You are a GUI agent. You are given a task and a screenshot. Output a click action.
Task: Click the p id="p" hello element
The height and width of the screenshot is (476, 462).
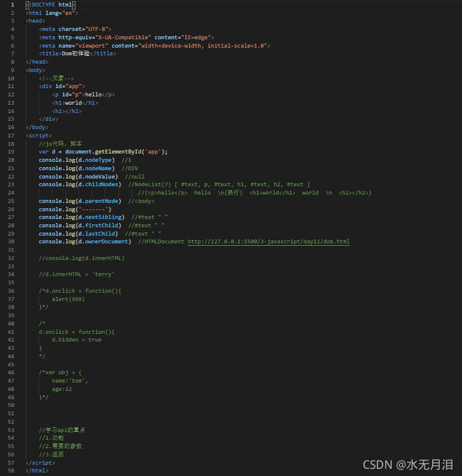pos(83,95)
